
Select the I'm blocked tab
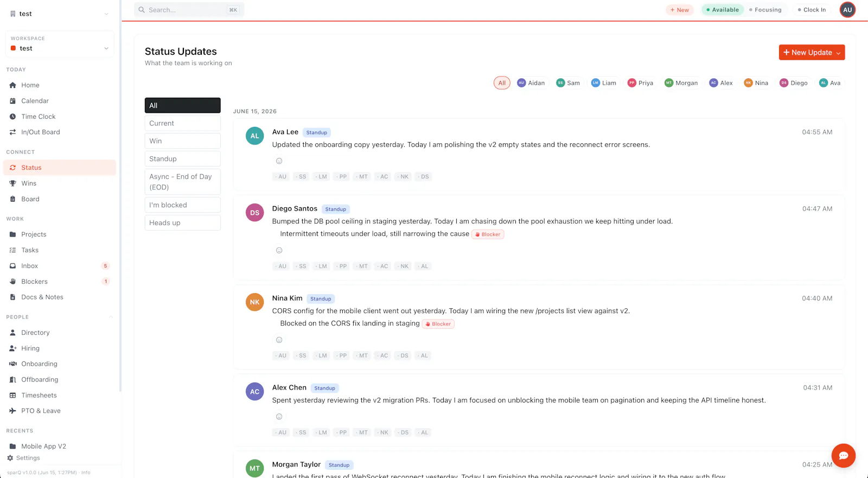183,205
